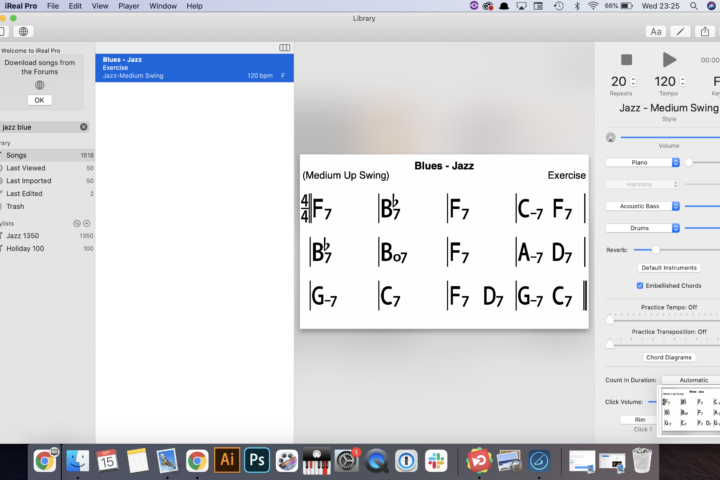Clear the jazz blue search field
The image size is (720, 480).
click(84, 127)
